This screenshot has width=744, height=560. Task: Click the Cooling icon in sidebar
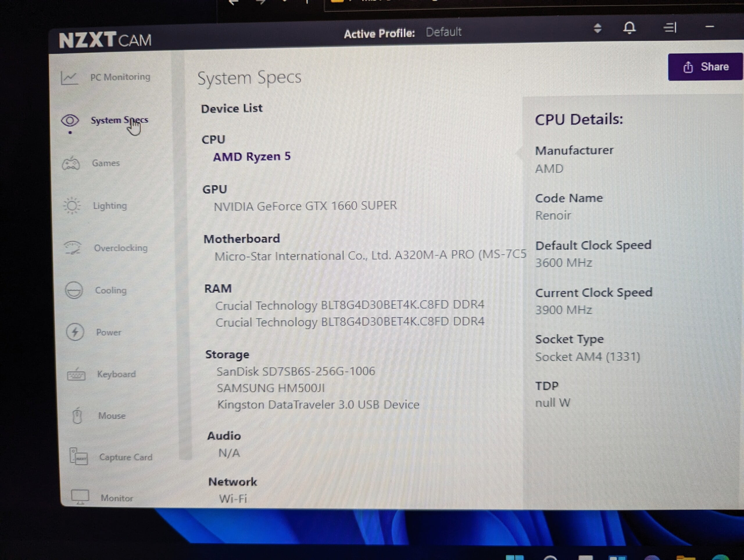pyautogui.click(x=74, y=290)
